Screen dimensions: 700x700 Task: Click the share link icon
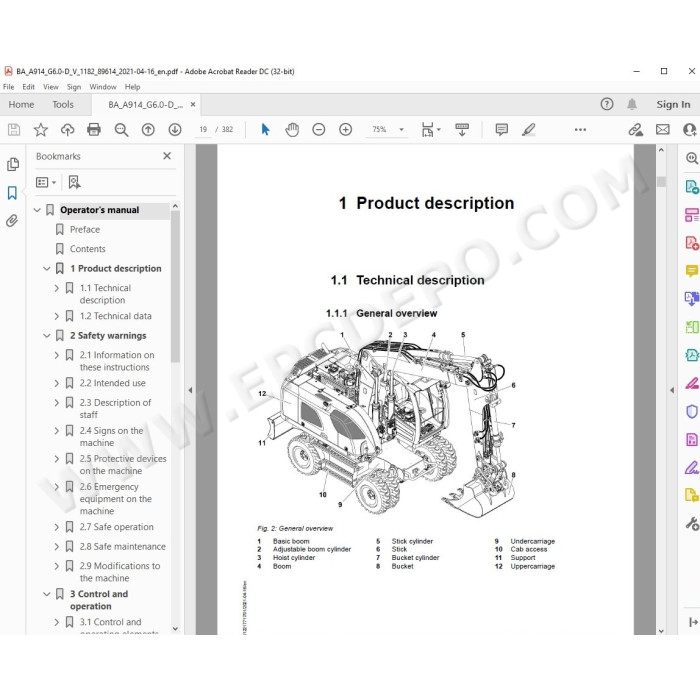coord(635,130)
